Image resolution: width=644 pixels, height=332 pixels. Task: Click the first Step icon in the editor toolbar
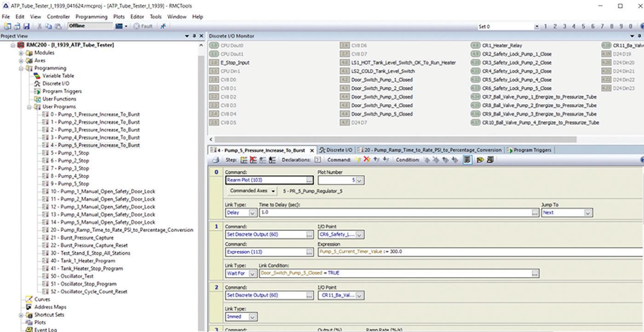click(244, 160)
